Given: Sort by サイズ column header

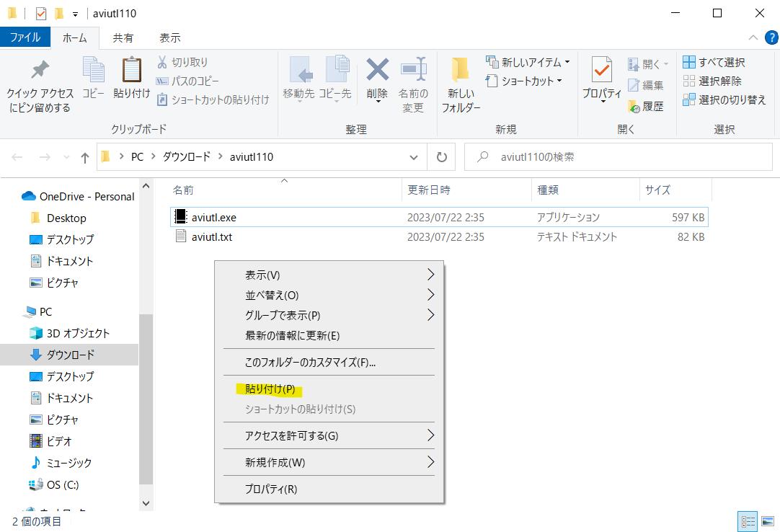Looking at the screenshot, I should coord(675,190).
